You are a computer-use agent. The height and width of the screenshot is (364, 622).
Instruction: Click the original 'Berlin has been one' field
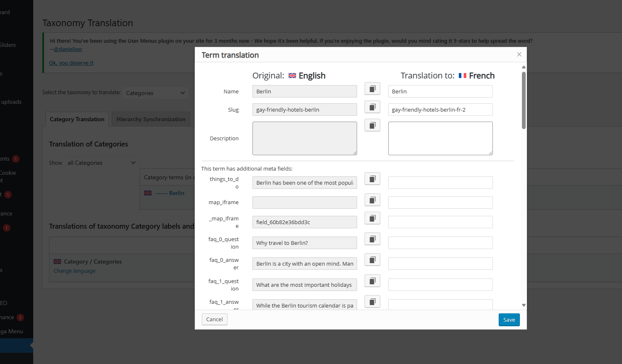(304, 183)
